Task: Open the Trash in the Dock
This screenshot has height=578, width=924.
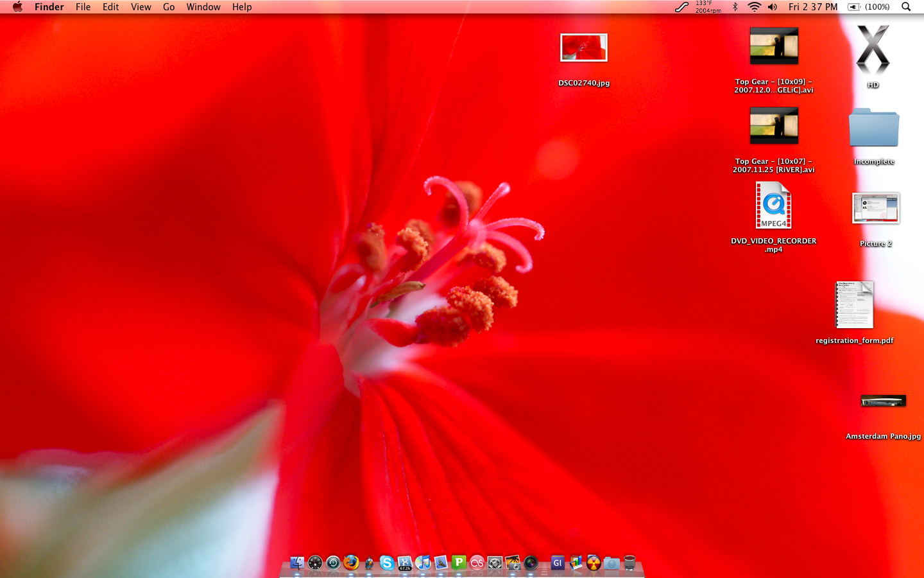Action: [x=629, y=563]
